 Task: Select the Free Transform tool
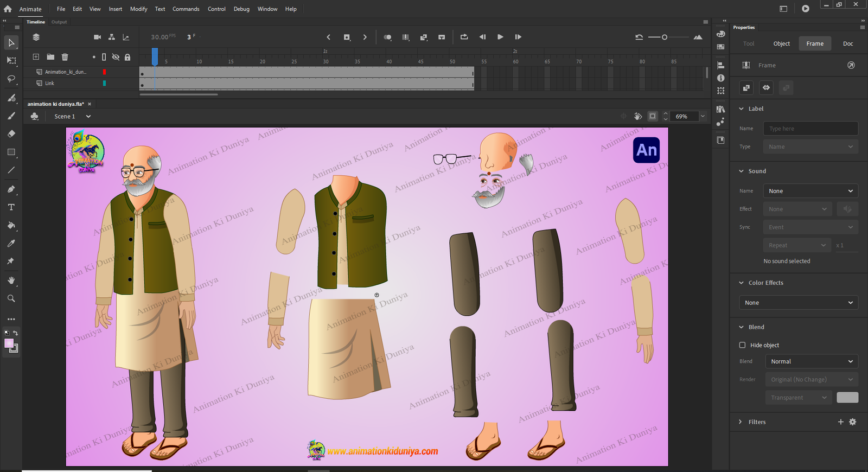tap(11, 61)
